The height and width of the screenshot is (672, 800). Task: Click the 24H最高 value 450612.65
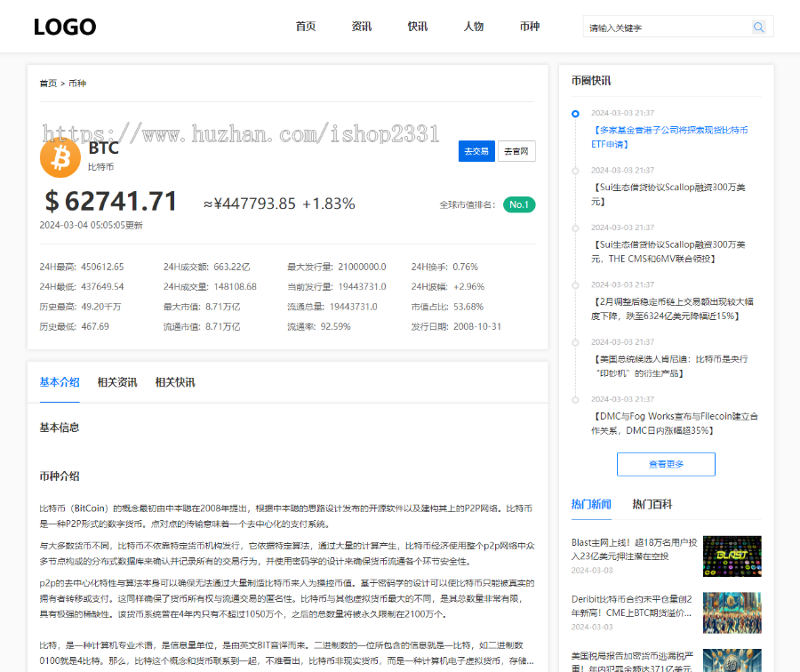tap(102, 267)
